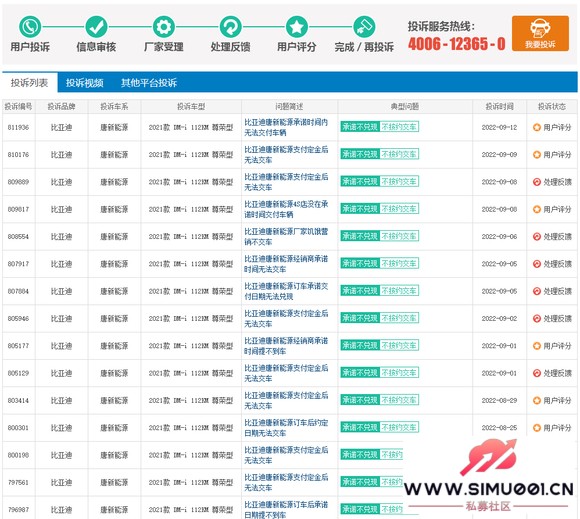This screenshot has width=580, height=519.
Task: Click model 2021款 DM-i 112KM in row 805946
Action: pos(191,319)
